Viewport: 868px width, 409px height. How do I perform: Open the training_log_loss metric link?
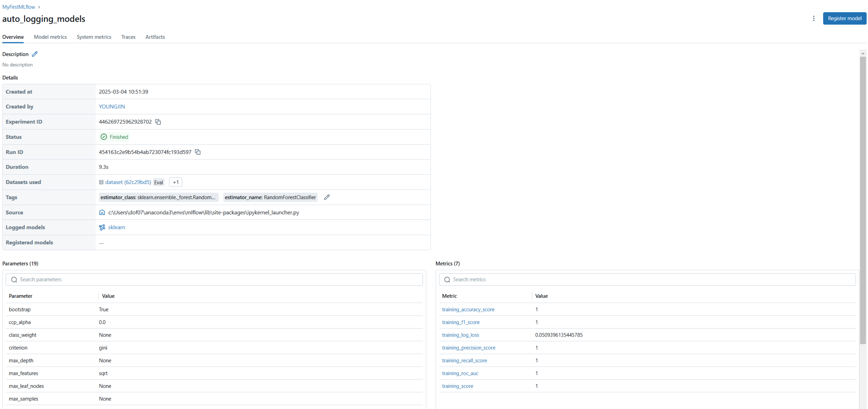tap(460, 335)
